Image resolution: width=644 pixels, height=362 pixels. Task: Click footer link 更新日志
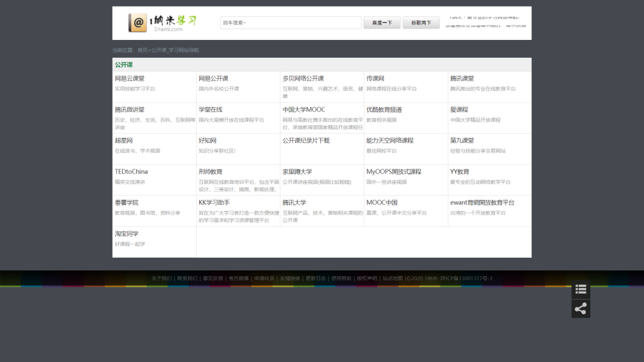pos(315,278)
